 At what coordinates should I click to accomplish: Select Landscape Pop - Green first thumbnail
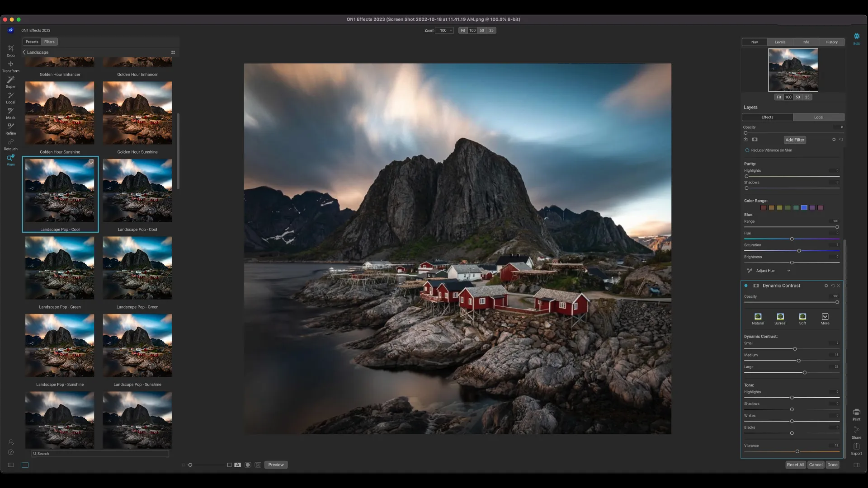[60, 268]
